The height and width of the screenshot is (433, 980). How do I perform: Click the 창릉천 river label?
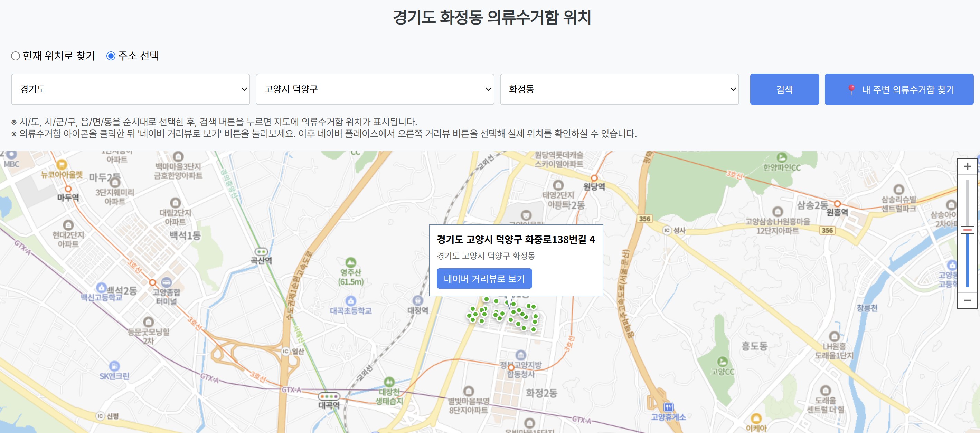coord(867,308)
